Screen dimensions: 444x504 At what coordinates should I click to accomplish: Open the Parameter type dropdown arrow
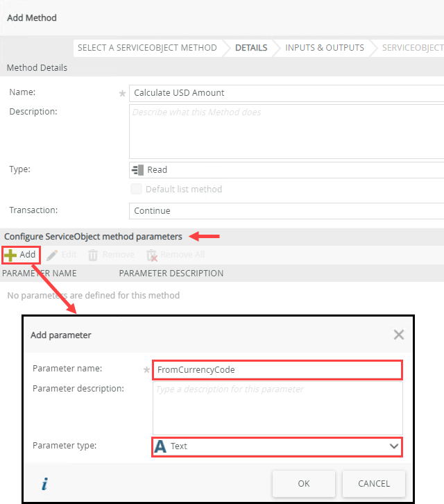[x=394, y=446]
